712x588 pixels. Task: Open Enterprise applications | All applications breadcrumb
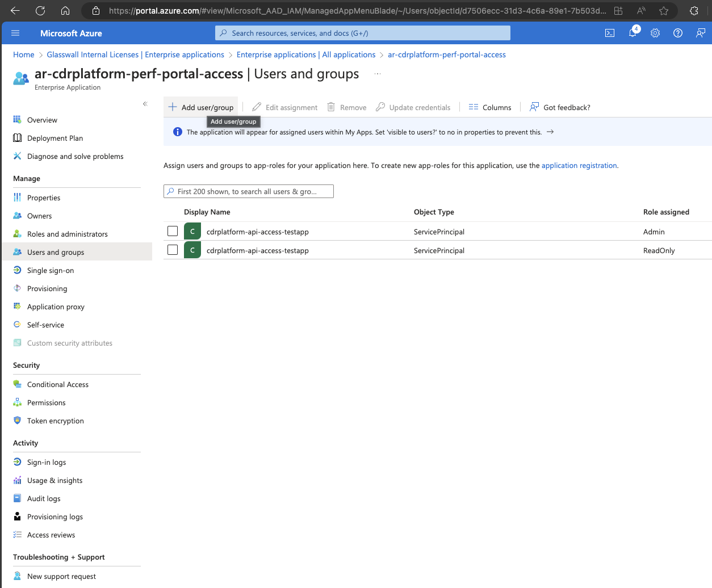click(x=306, y=54)
